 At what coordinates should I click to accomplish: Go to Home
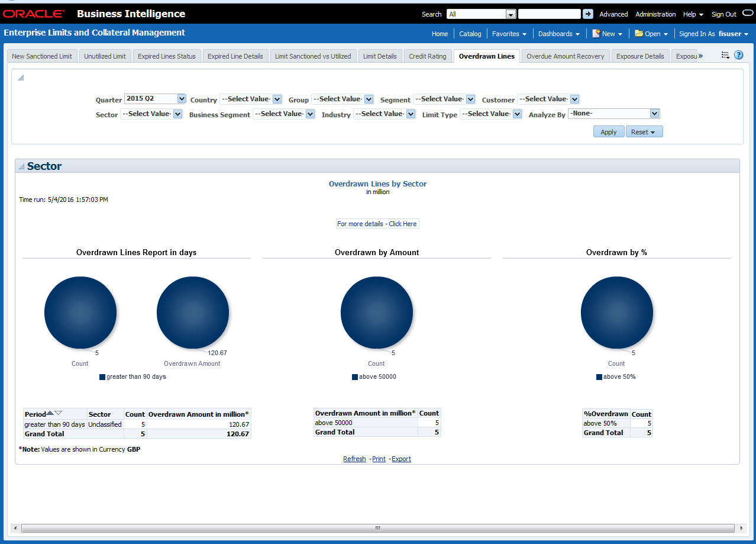click(x=440, y=34)
